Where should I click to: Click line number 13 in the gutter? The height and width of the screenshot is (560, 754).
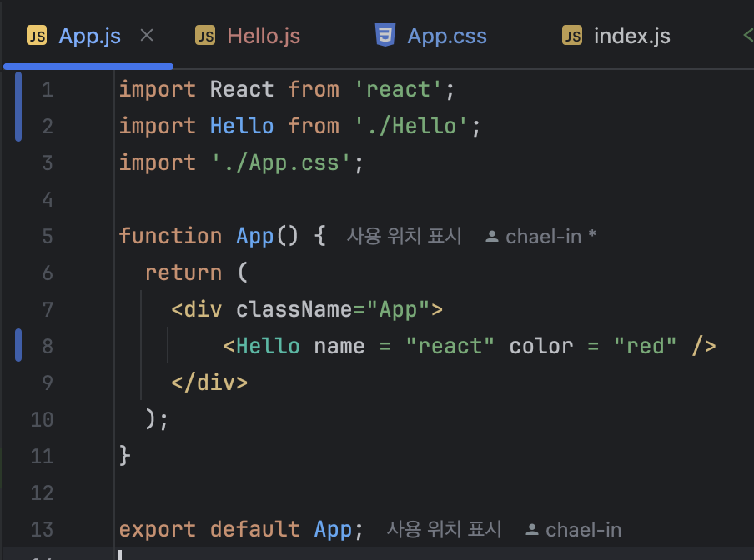coord(42,529)
